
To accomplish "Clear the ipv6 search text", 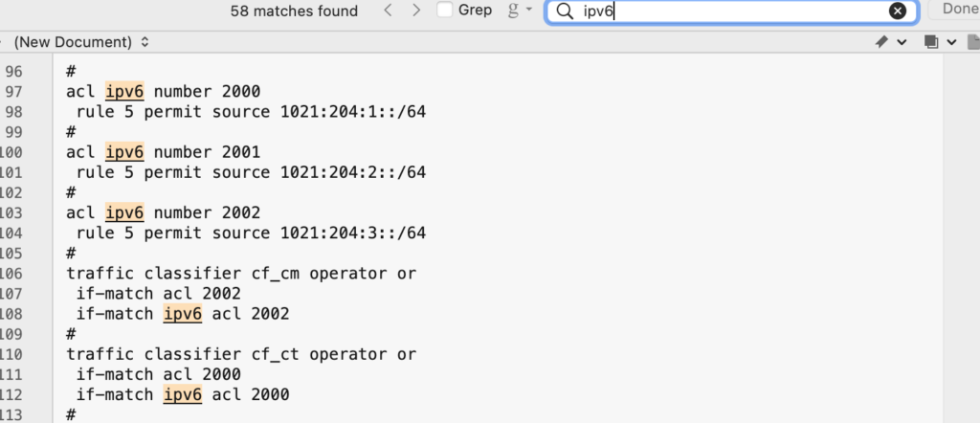I will pos(898,11).
